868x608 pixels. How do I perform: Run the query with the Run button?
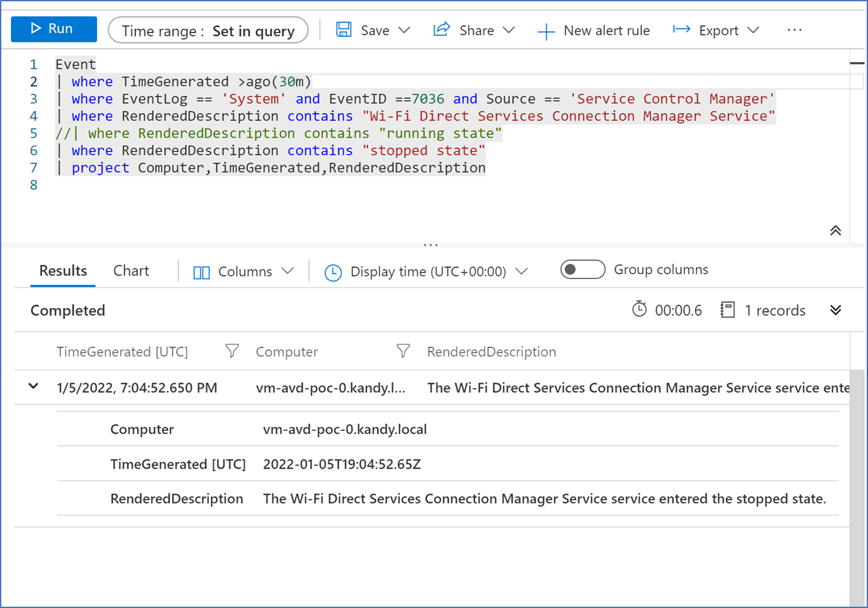(x=54, y=29)
